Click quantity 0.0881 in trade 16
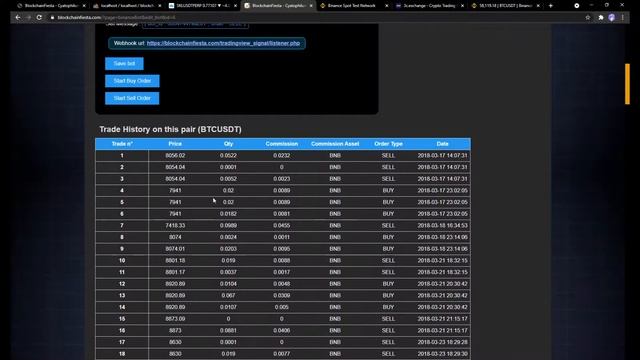This screenshot has width=640, height=360. pos(228,331)
